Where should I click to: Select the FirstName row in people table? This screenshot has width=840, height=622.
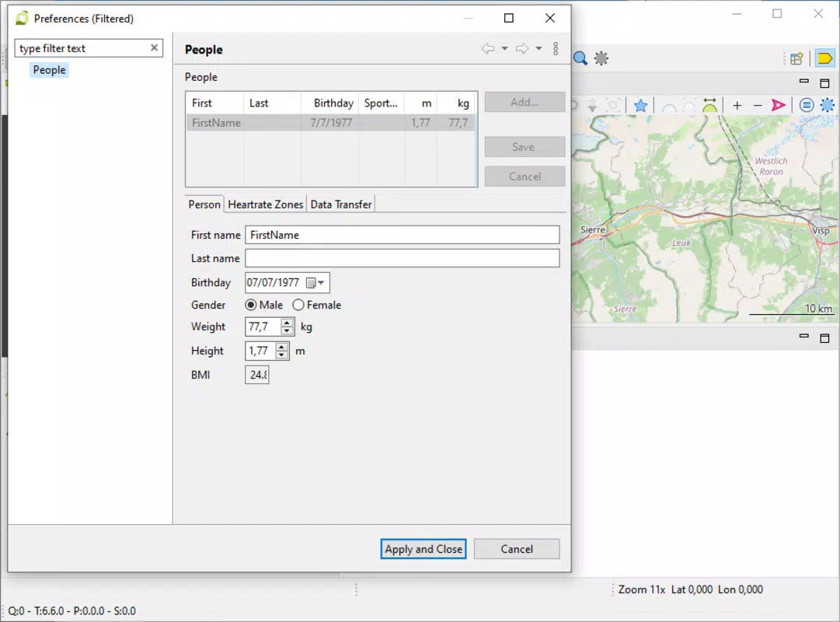[x=330, y=123]
